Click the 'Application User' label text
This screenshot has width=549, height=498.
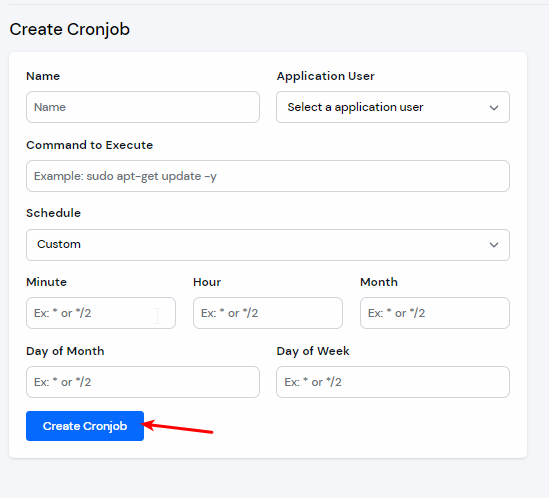click(326, 76)
